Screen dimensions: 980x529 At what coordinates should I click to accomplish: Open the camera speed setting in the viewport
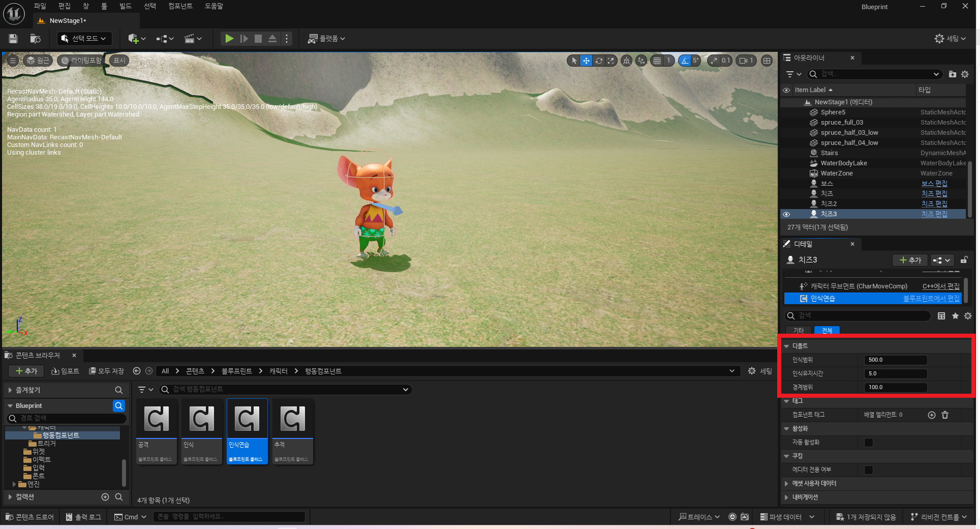pos(746,61)
